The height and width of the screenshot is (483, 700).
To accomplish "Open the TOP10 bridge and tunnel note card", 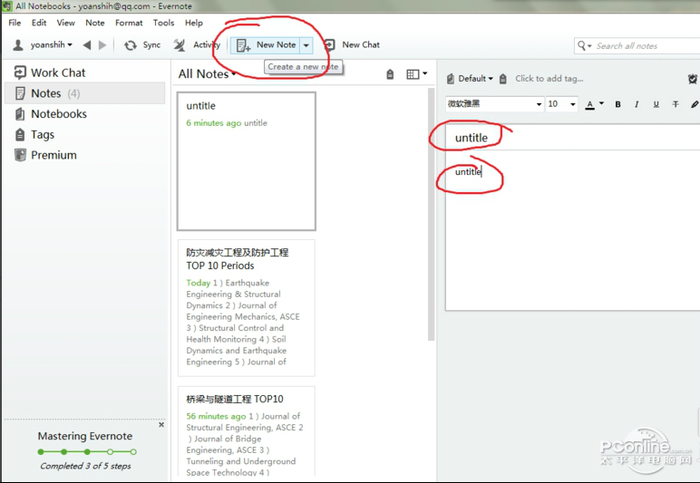I will click(246, 431).
